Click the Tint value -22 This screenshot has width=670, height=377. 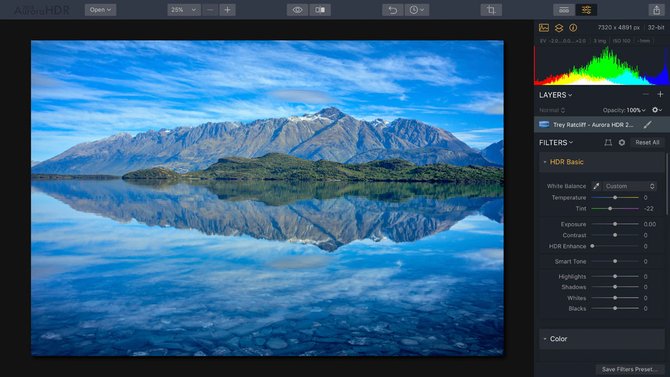pyautogui.click(x=649, y=209)
